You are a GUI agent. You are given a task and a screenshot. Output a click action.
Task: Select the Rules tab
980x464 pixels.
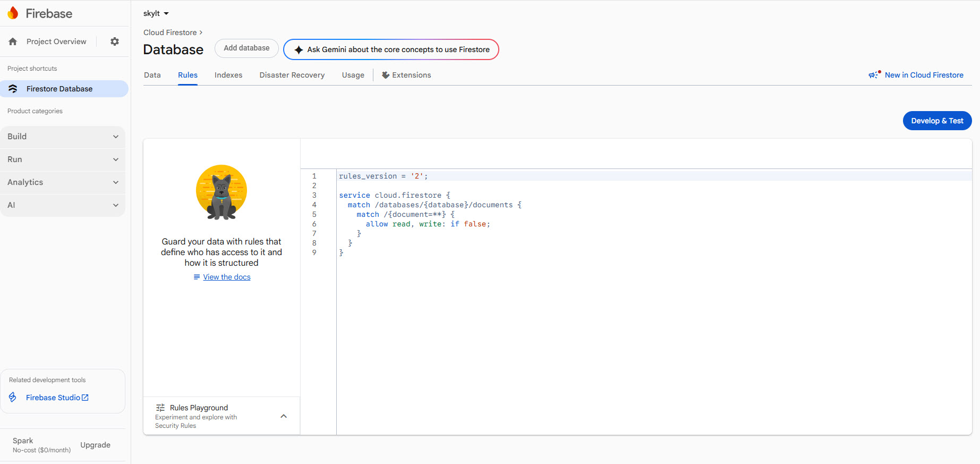[188, 75]
